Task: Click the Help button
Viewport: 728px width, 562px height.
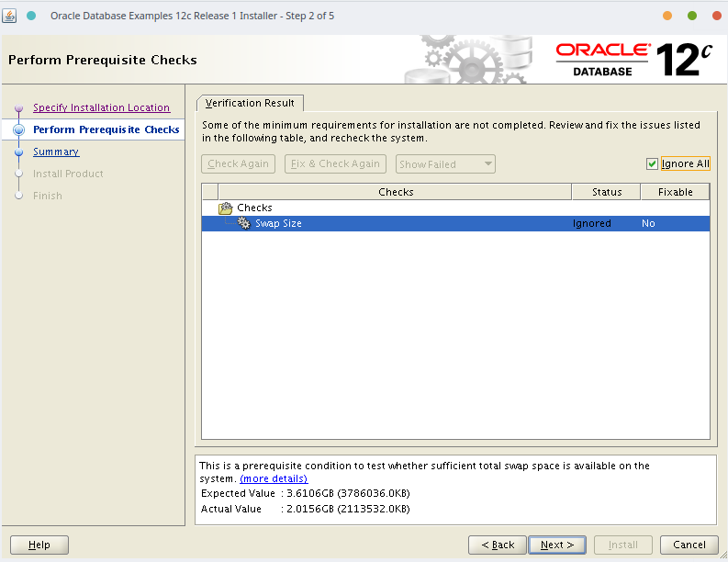Action: tap(39, 545)
